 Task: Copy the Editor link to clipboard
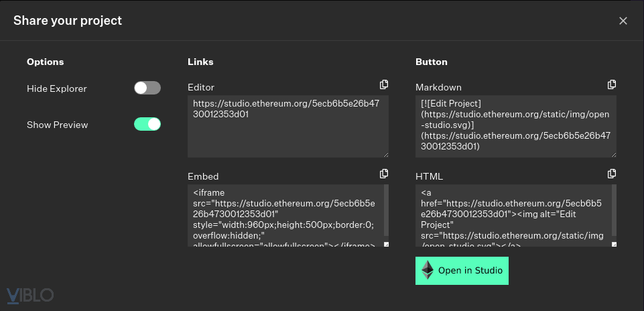coord(384,84)
